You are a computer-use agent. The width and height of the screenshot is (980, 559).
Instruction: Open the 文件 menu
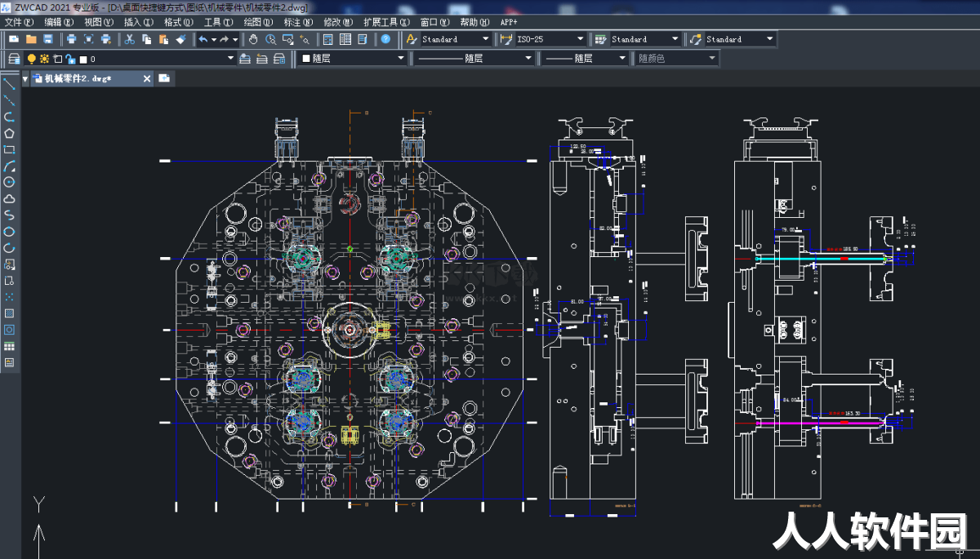pos(18,22)
